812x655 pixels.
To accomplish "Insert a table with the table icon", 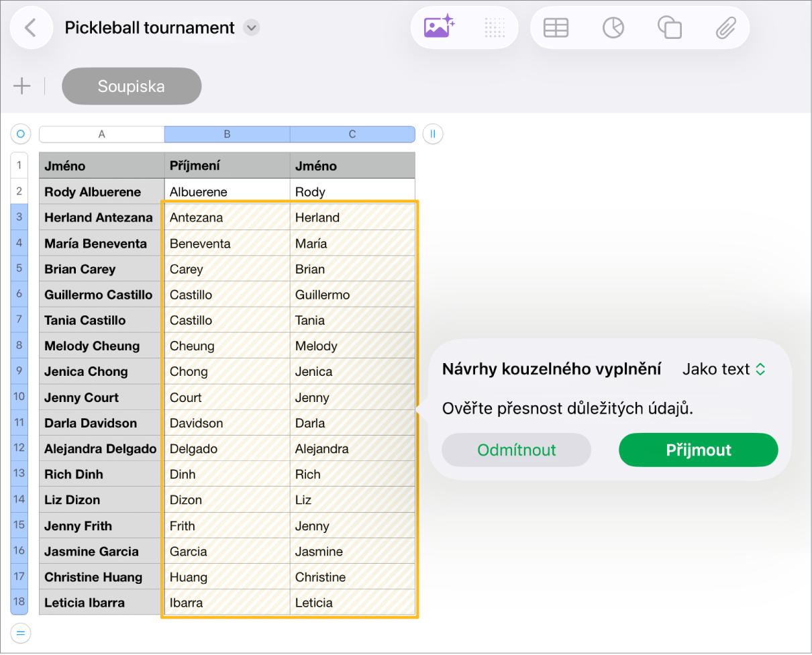I will (x=556, y=28).
